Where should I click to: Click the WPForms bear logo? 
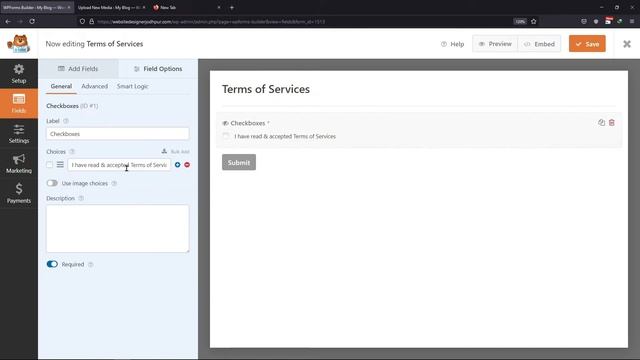pyautogui.click(x=19, y=44)
